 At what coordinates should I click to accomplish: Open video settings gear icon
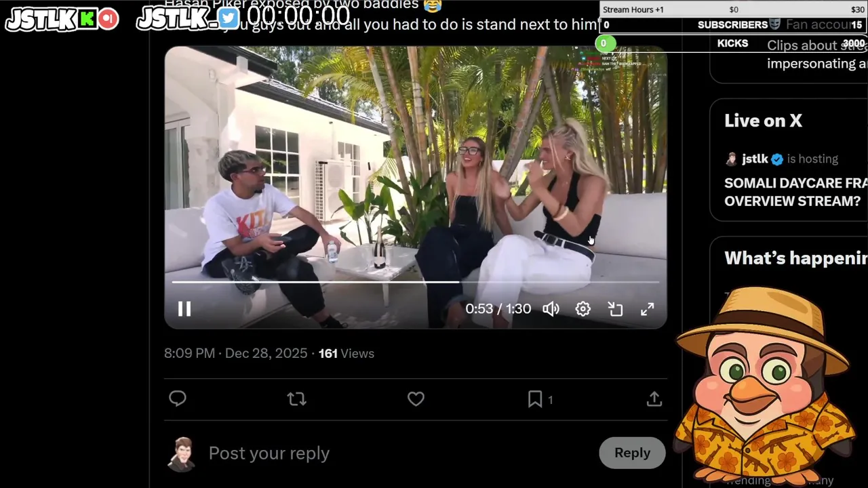[583, 309]
